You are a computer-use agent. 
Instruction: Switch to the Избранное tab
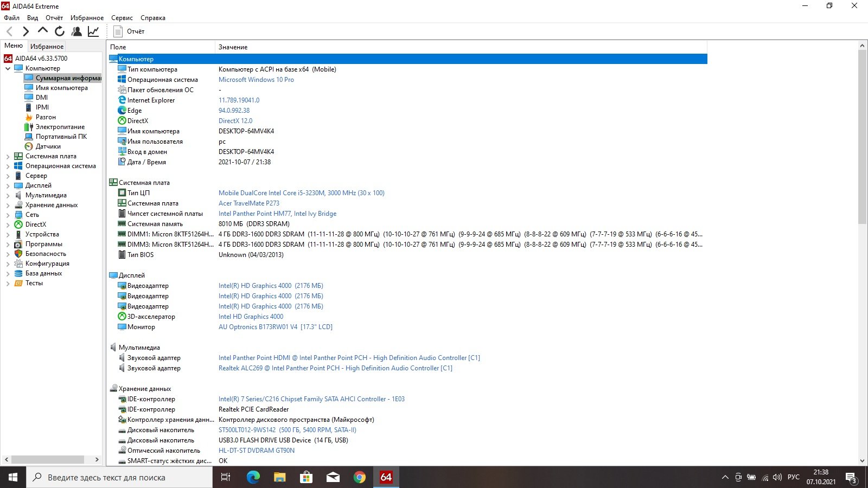click(x=47, y=47)
